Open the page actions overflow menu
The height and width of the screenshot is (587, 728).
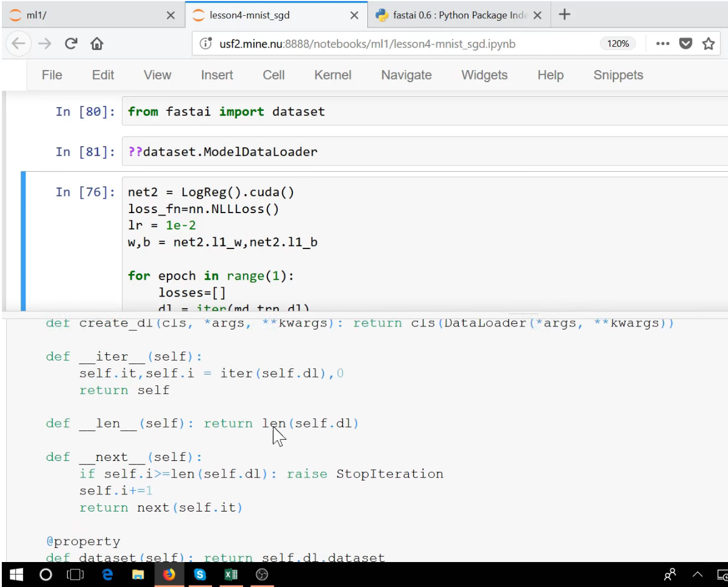[662, 43]
